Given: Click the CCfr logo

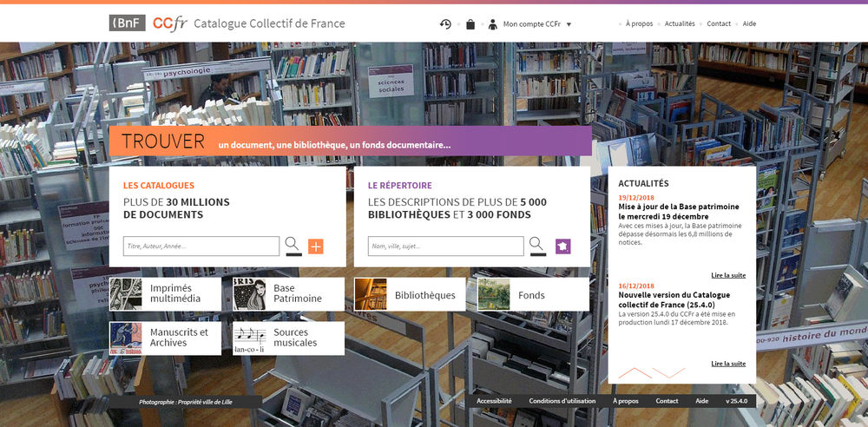Looking at the screenshot, I should tap(169, 23).
